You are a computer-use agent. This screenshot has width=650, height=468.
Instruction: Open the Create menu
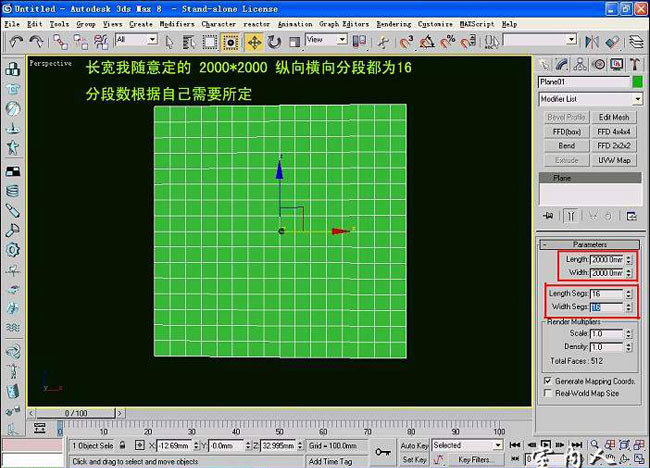[141, 24]
